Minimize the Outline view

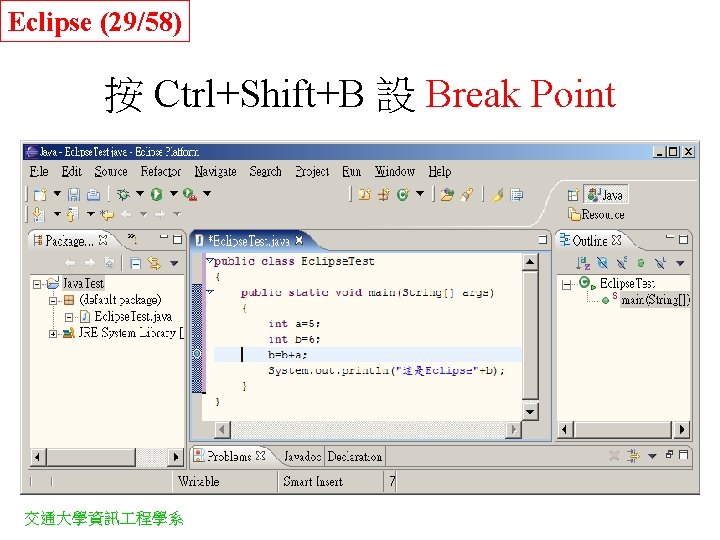click(670, 237)
